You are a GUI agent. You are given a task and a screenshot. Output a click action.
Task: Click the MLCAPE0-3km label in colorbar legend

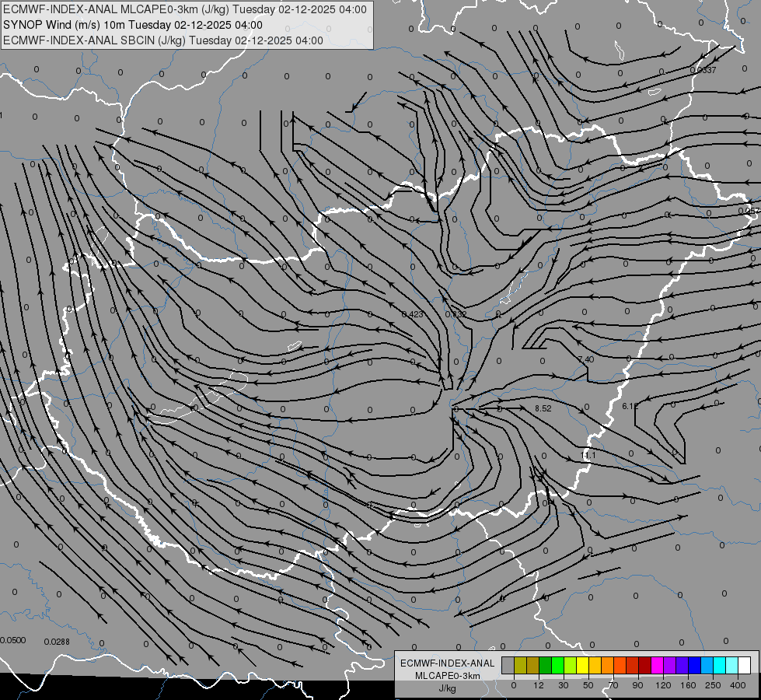tap(448, 676)
